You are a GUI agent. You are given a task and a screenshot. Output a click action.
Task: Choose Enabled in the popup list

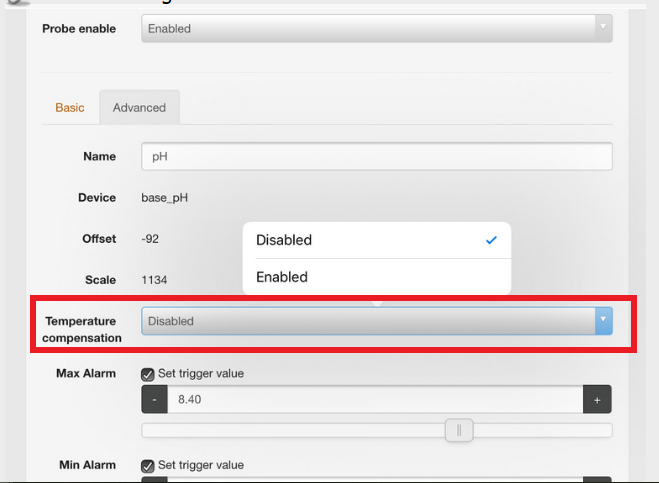282,277
